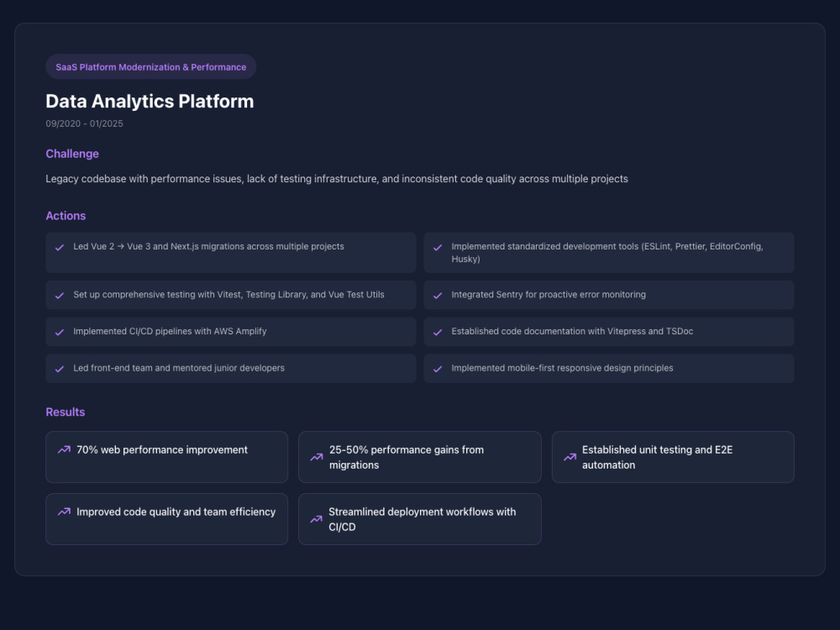Click text Integrated Sentry for proactive error monitoring

tap(549, 295)
